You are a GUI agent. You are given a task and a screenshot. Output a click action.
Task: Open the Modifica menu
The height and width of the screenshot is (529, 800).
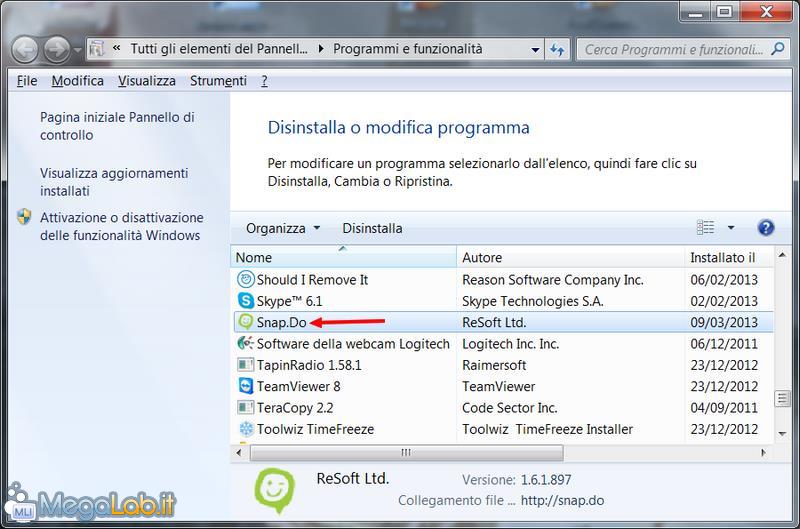click(78, 81)
